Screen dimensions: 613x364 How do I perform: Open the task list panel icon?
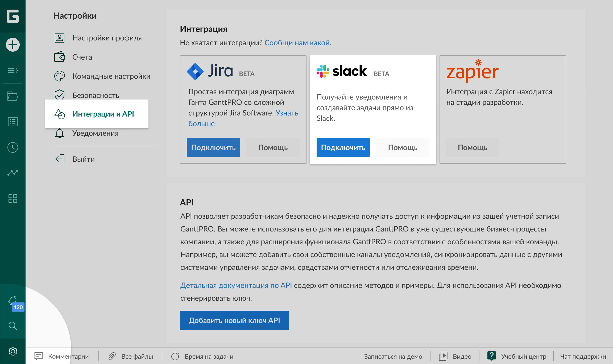tap(12, 122)
